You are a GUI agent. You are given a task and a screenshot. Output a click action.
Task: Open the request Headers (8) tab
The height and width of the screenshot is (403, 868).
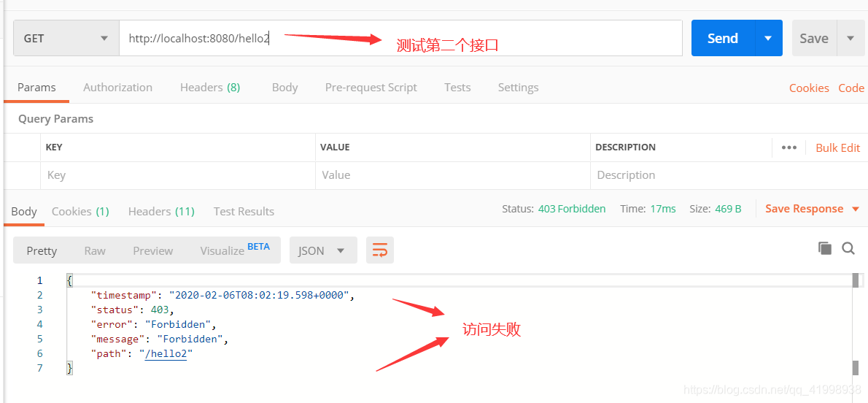(x=210, y=88)
